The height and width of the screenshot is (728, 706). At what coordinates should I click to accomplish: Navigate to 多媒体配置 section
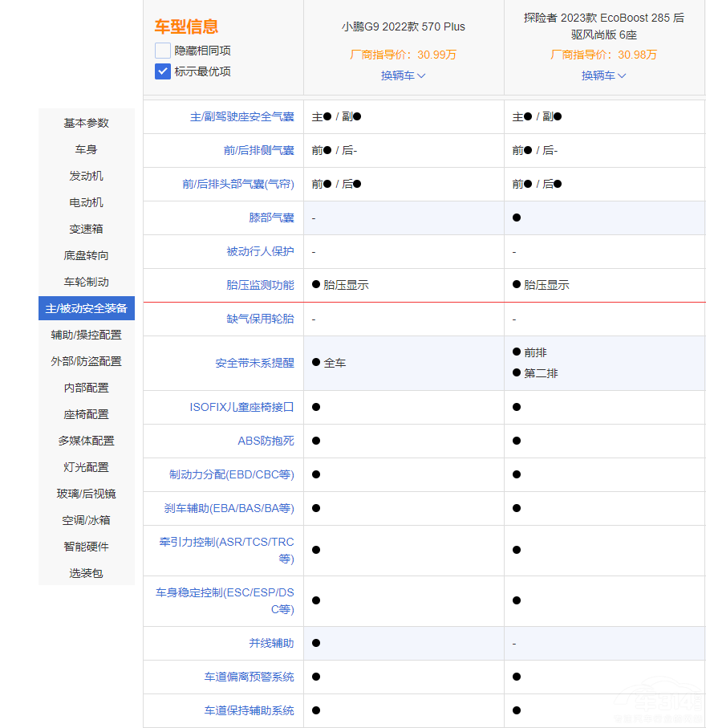point(86,441)
